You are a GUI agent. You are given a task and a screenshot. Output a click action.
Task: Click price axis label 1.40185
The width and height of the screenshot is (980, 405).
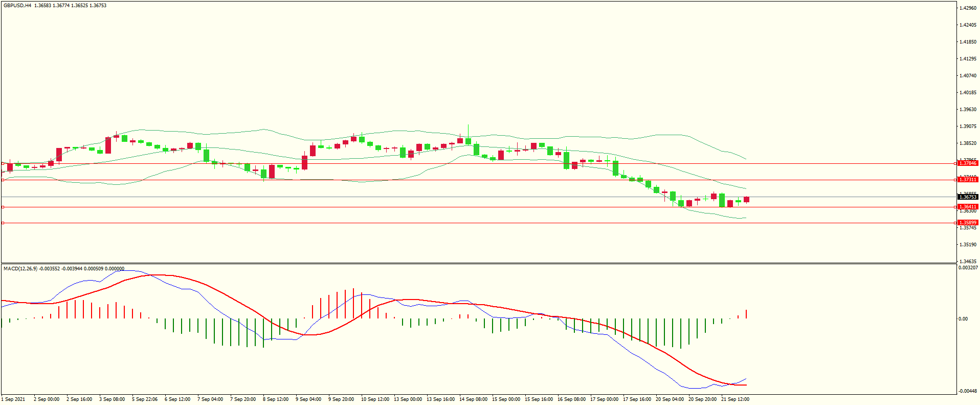click(968, 93)
